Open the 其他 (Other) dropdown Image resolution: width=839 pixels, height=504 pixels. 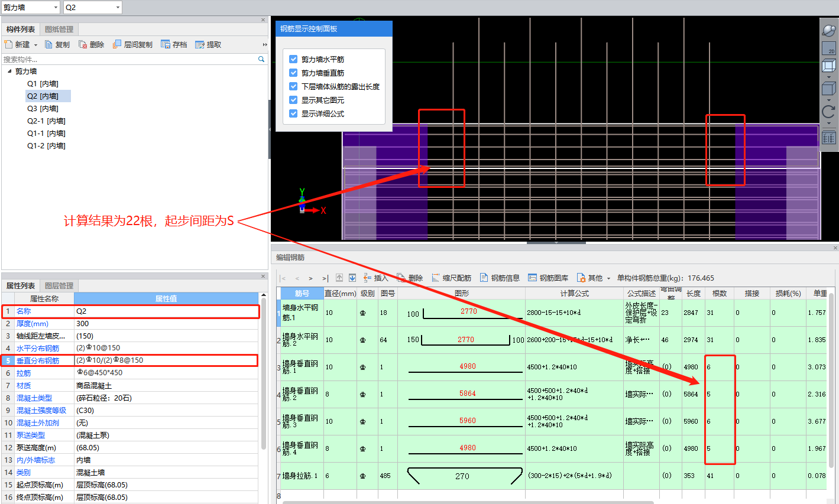[608, 278]
